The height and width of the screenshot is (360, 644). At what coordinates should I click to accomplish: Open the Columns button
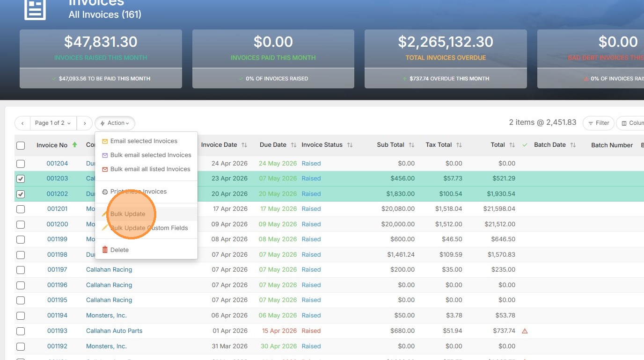(x=630, y=123)
